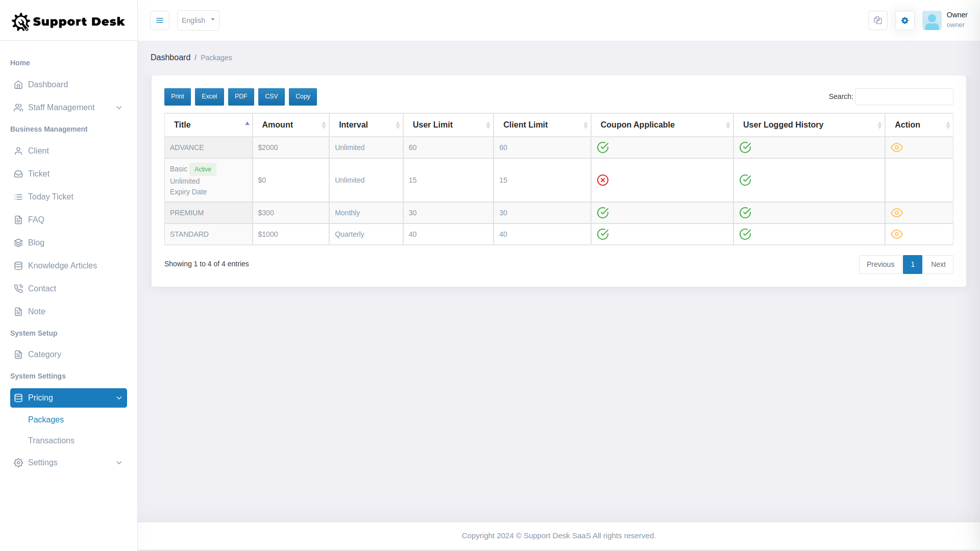Open the settings gear in top bar
This screenshot has width=980, height=551.
point(904,20)
